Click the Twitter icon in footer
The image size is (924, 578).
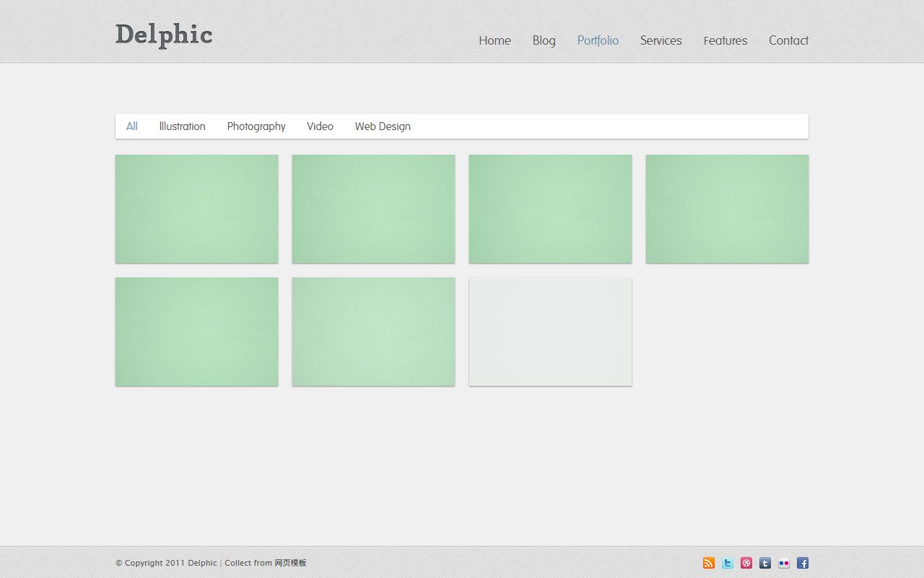point(728,563)
